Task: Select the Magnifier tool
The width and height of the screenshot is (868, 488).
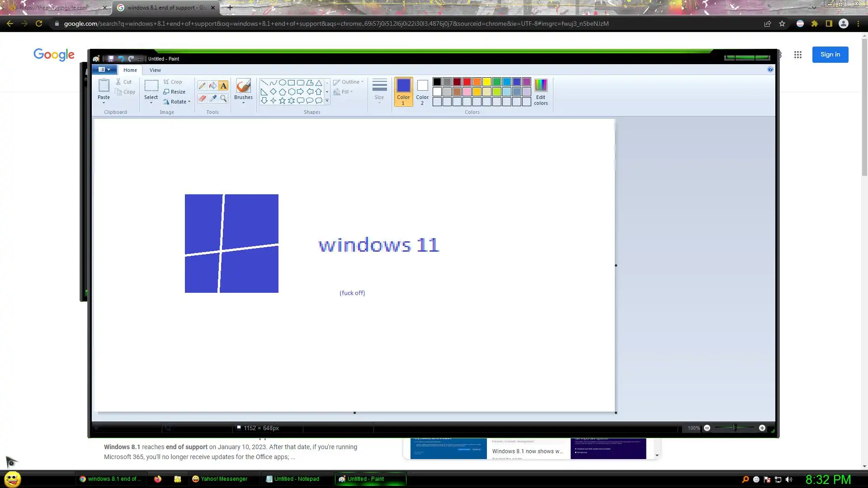Action: 223,98
